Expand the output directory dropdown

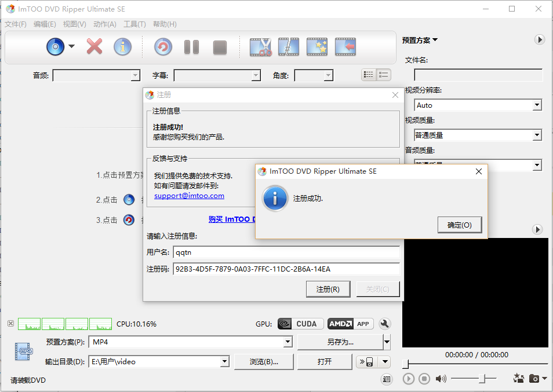click(225, 362)
